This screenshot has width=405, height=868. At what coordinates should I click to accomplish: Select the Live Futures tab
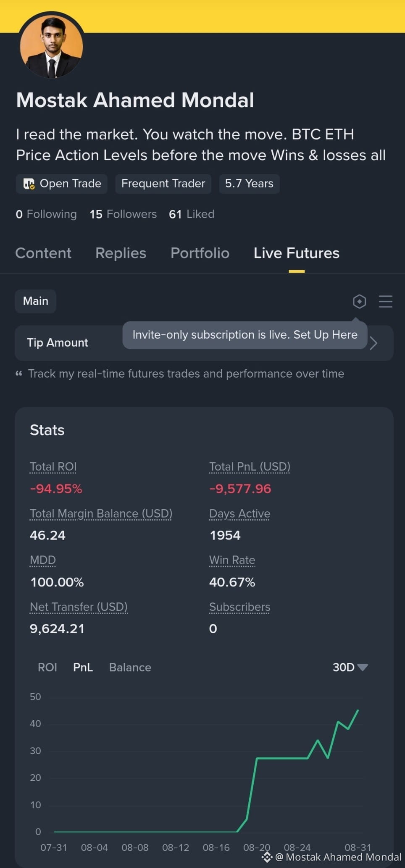(297, 253)
